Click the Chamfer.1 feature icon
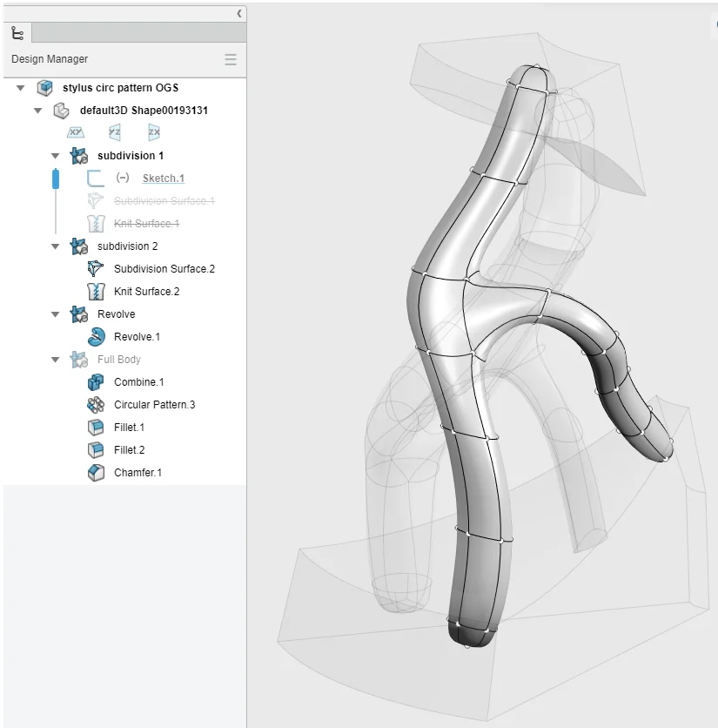The height and width of the screenshot is (728, 718). pyautogui.click(x=96, y=473)
